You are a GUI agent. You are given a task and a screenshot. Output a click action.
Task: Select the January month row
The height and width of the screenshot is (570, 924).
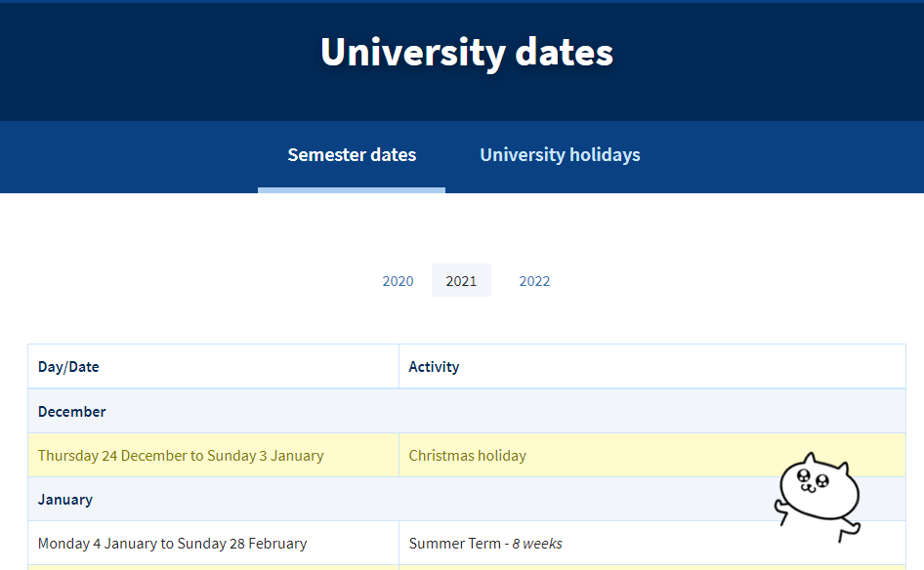click(x=65, y=500)
